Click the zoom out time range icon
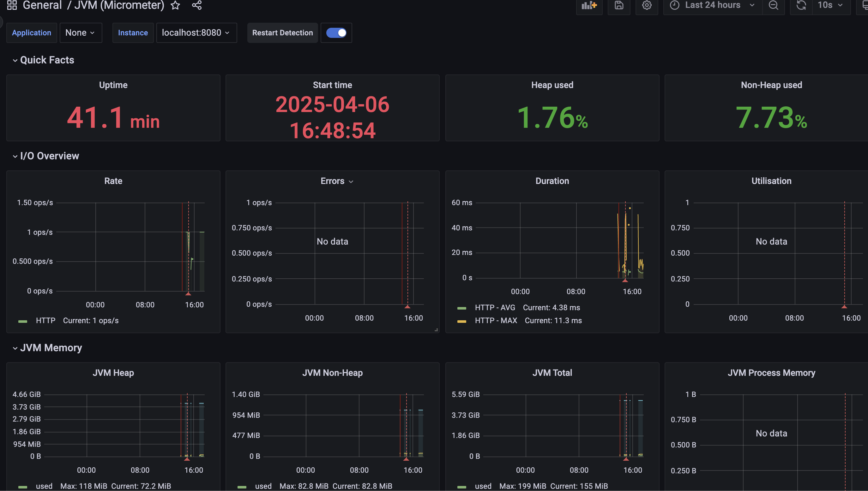The height and width of the screenshot is (491, 868). click(773, 5)
